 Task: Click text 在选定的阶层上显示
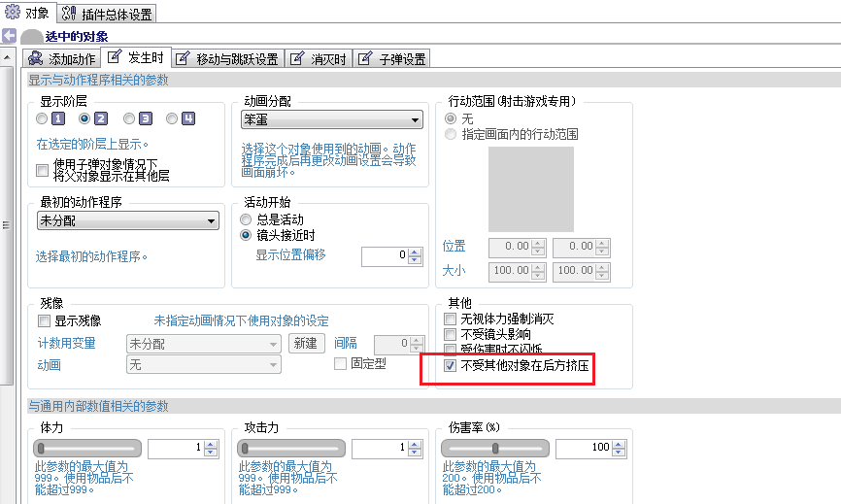(91, 145)
